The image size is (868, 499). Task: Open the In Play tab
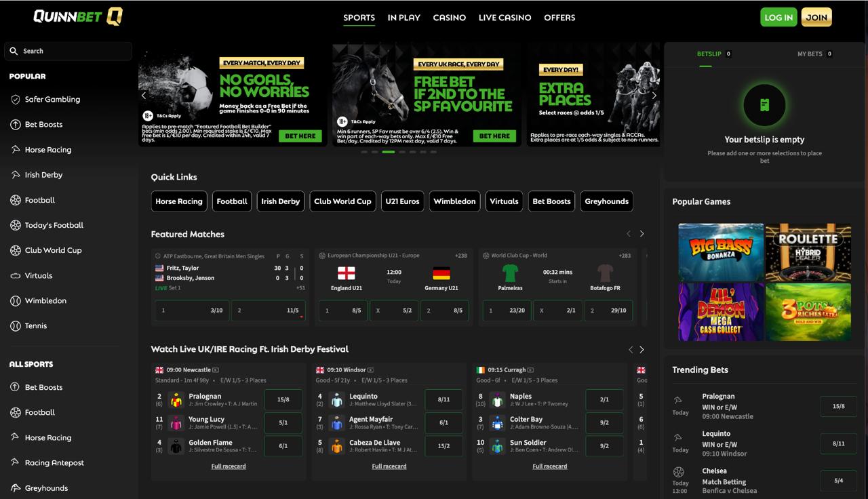[403, 18]
